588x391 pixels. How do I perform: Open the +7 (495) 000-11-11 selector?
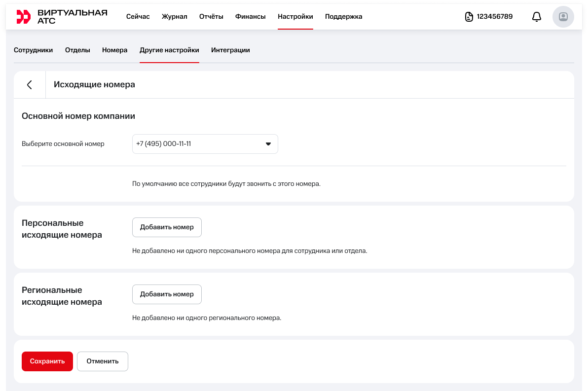197,144
